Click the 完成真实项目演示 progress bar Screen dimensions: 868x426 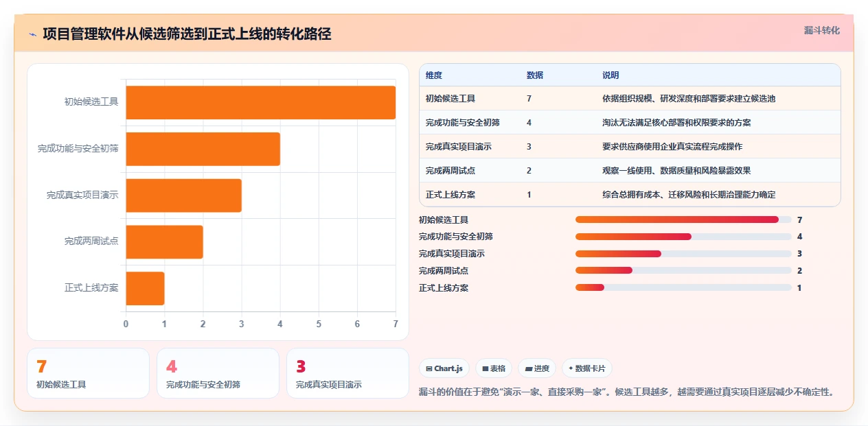point(683,254)
